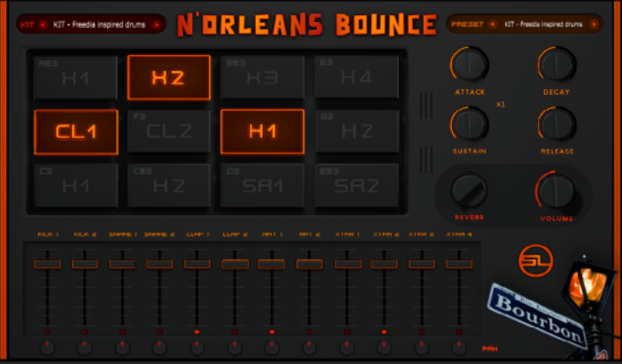The width and height of the screenshot is (622, 364).
Task: Trigger the CL2 clap pad
Action: pyautogui.click(x=169, y=131)
